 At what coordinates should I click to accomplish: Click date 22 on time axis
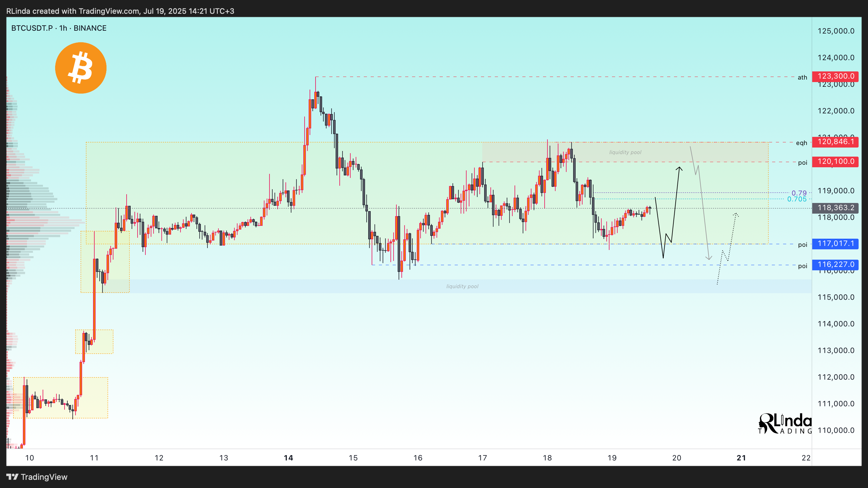pos(806,458)
